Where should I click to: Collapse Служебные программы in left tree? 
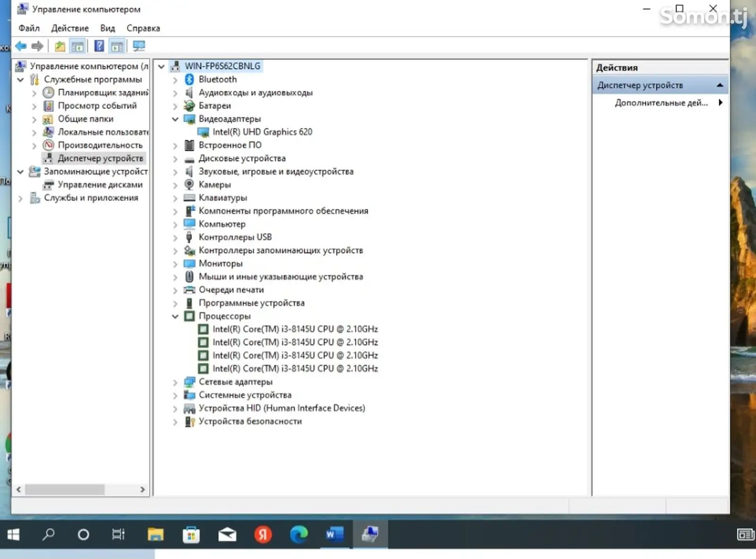tap(20, 80)
